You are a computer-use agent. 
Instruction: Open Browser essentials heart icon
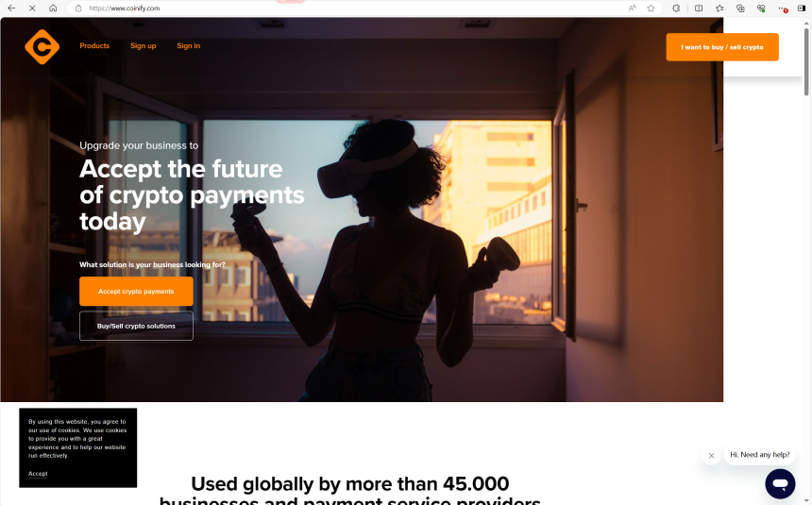(761, 8)
